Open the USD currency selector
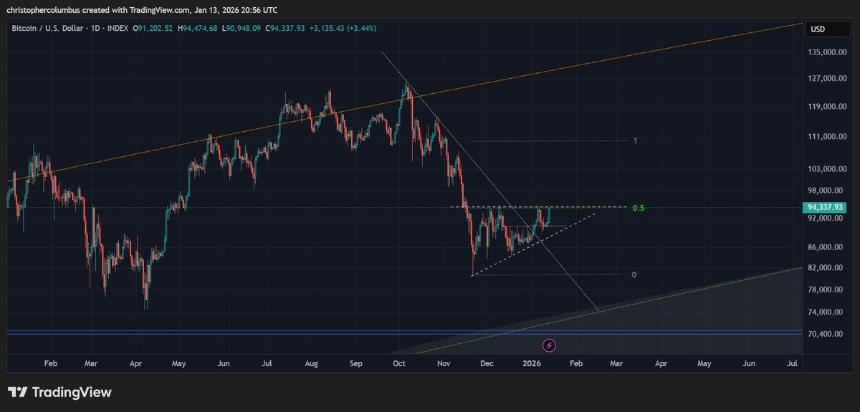 [x=817, y=29]
